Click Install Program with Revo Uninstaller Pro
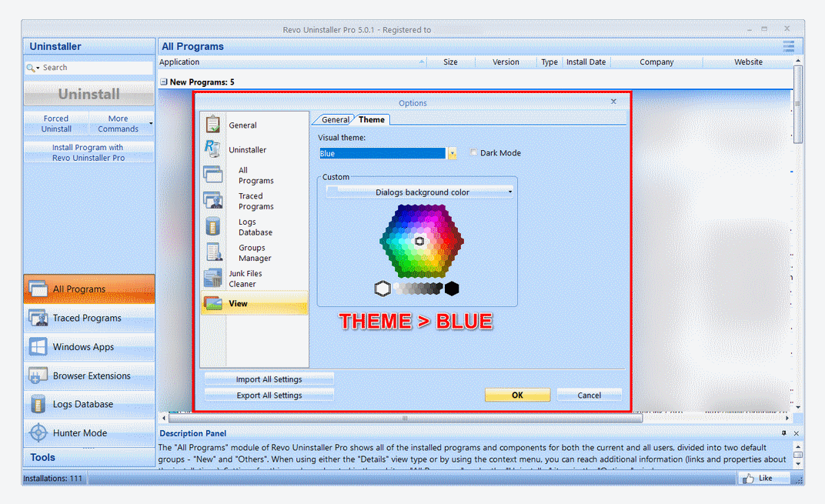The image size is (825, 504). [x=89, y=152]
